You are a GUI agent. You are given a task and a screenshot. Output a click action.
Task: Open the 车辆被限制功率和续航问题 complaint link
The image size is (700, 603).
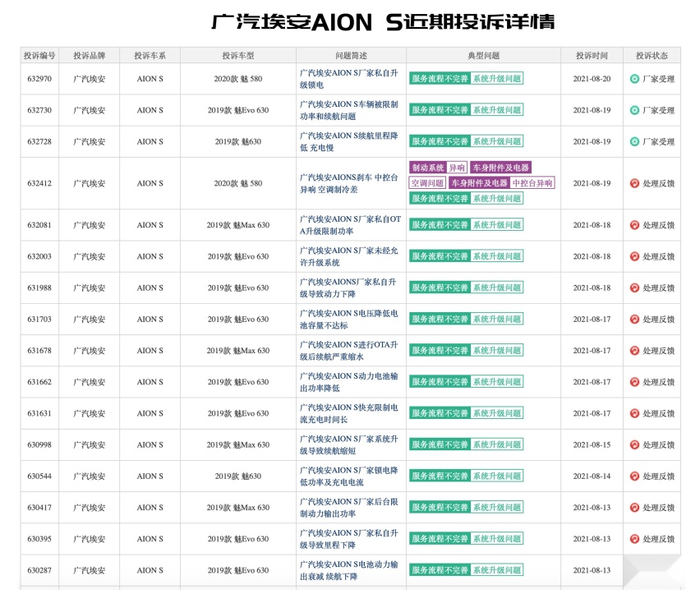click(348, 110)
